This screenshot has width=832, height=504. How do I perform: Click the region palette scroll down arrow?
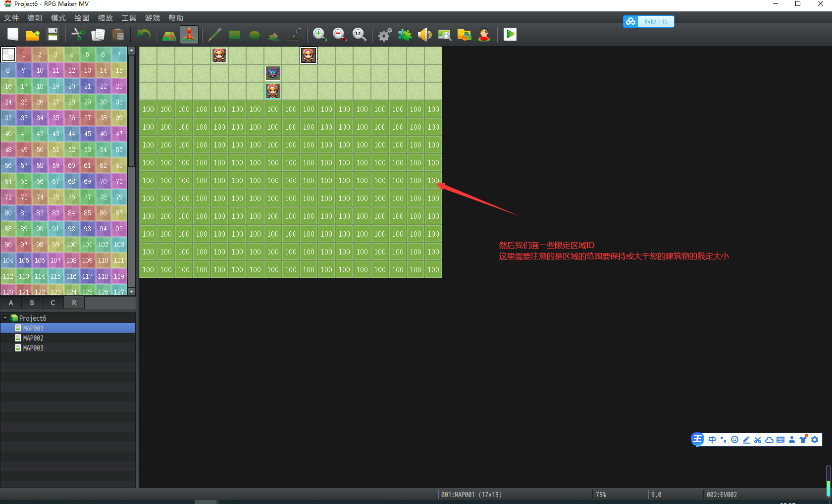(132, 292)
